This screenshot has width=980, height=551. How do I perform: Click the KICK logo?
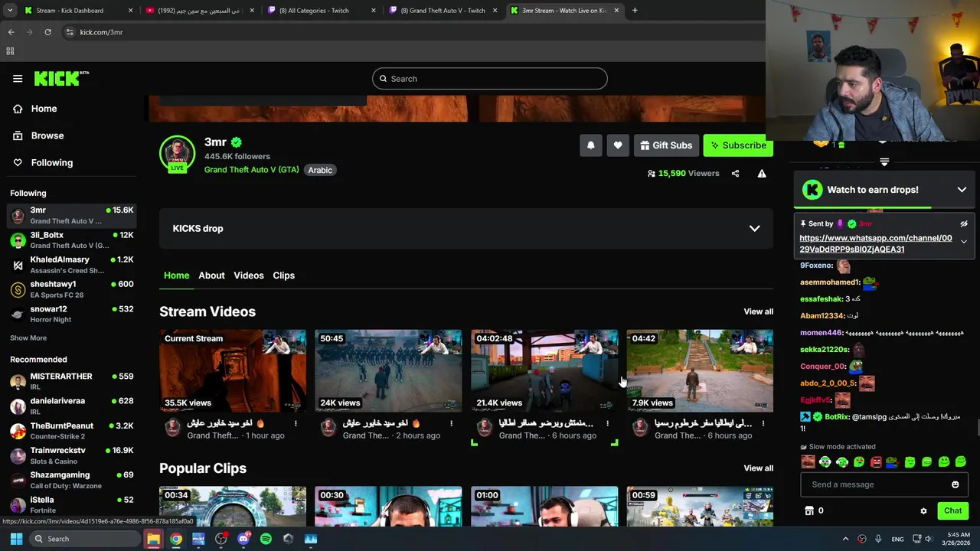point(61,78)
